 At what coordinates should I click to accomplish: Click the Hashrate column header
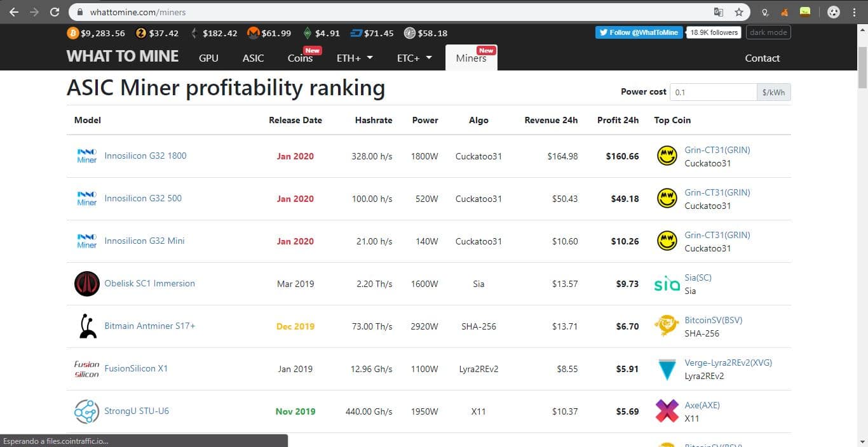(374, 120)
